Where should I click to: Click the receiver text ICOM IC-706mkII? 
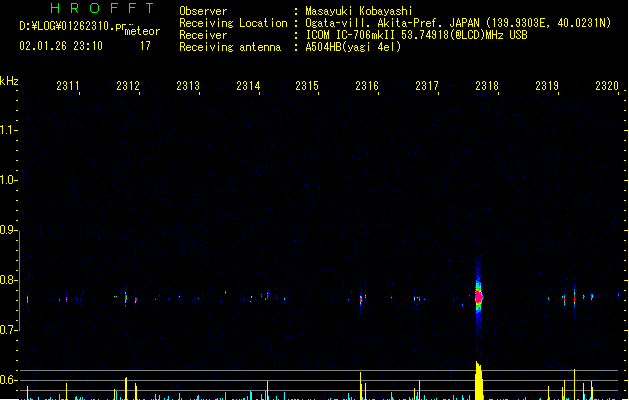[x=351, y=35]
